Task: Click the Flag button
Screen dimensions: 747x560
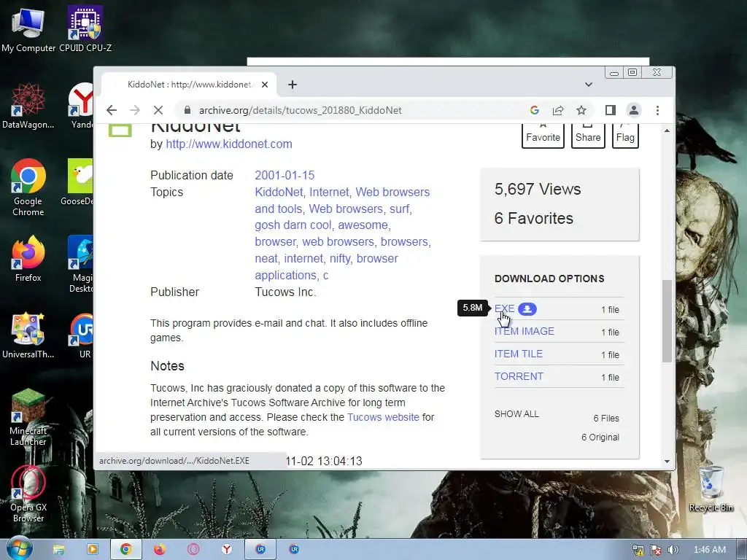Action: point(625,135)
